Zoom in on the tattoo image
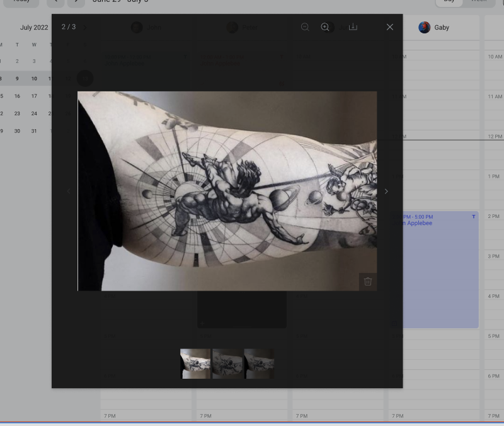This screenshot has height=426, width=504. [x=325, y=27]
